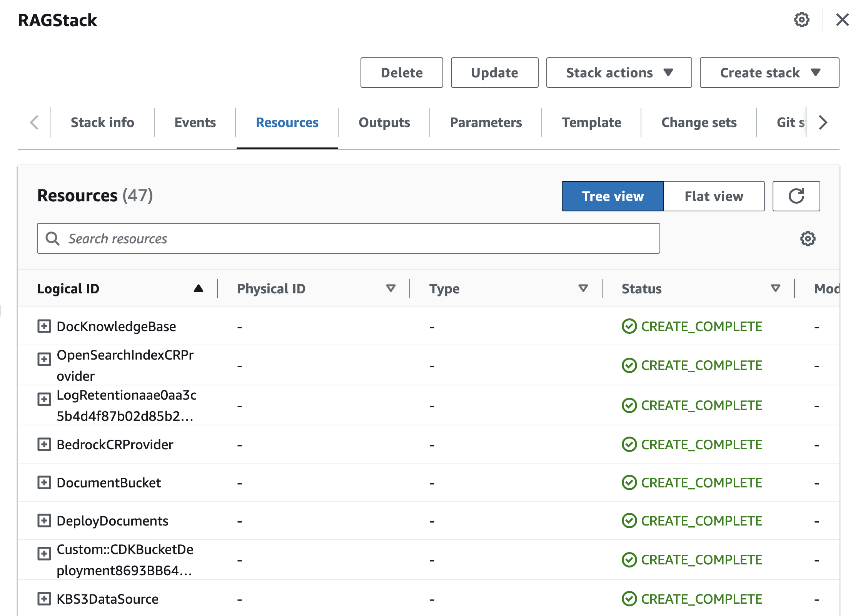Expand the KBS3DataSource resource

[x=44, y=599]
